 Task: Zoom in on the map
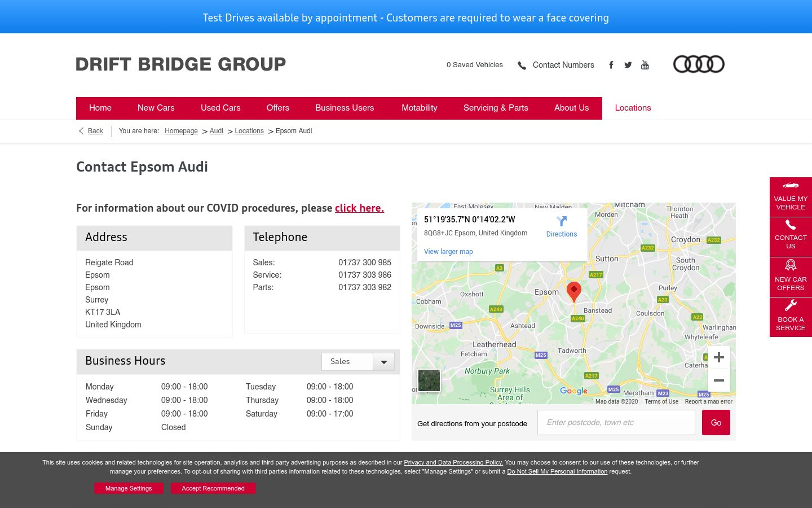(x=719, y=357)
